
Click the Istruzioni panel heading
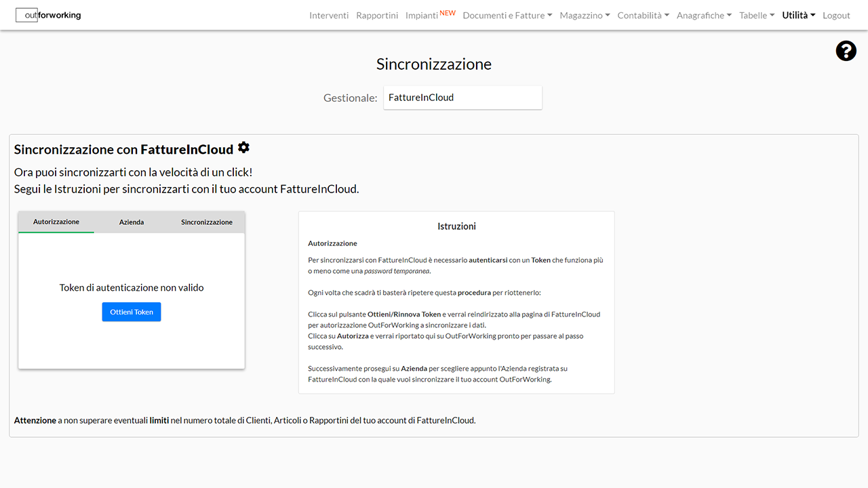[456, 226]
